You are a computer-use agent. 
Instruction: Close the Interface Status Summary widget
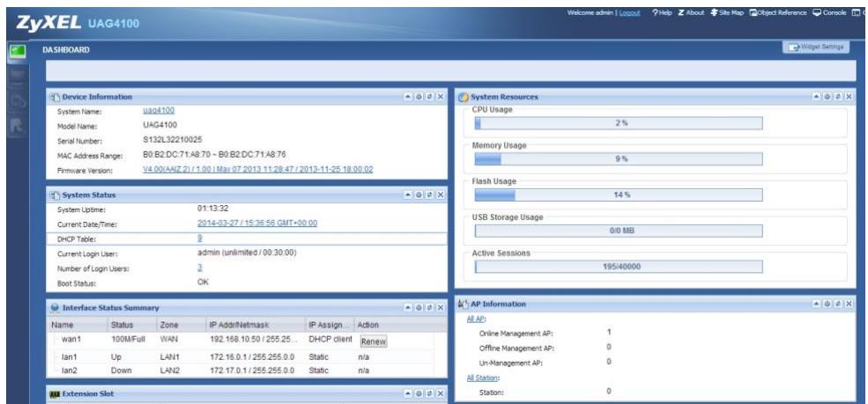440,308
